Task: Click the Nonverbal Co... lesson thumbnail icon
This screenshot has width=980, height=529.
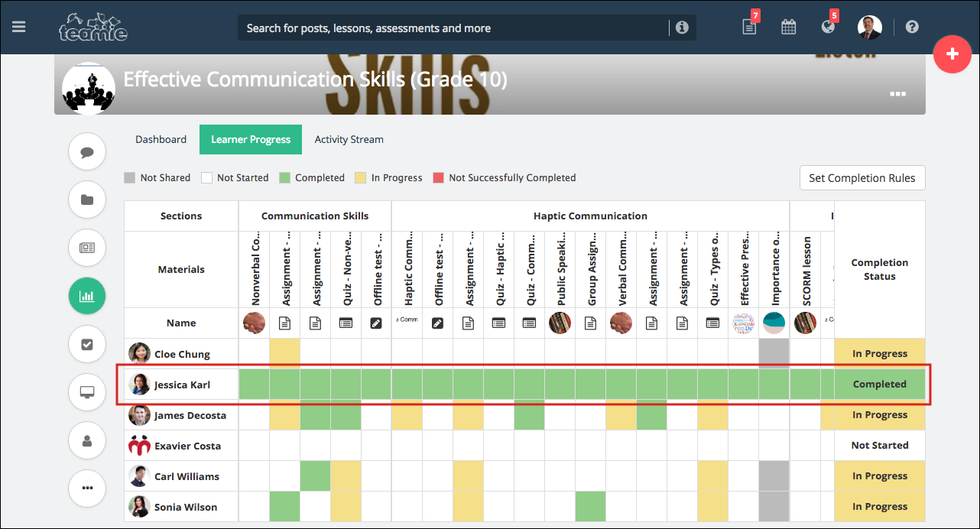Action: [x=254, y=323]
